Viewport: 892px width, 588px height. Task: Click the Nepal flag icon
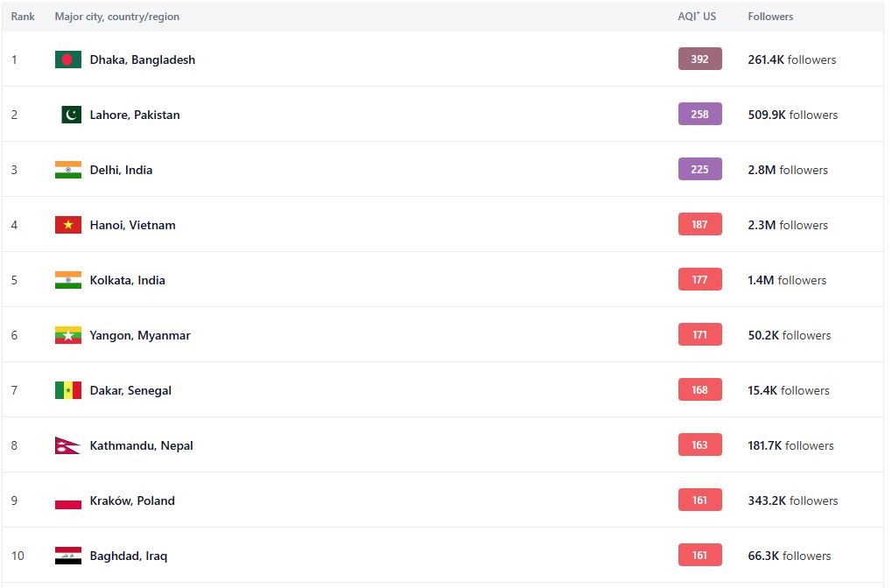[x=67, y=445]
